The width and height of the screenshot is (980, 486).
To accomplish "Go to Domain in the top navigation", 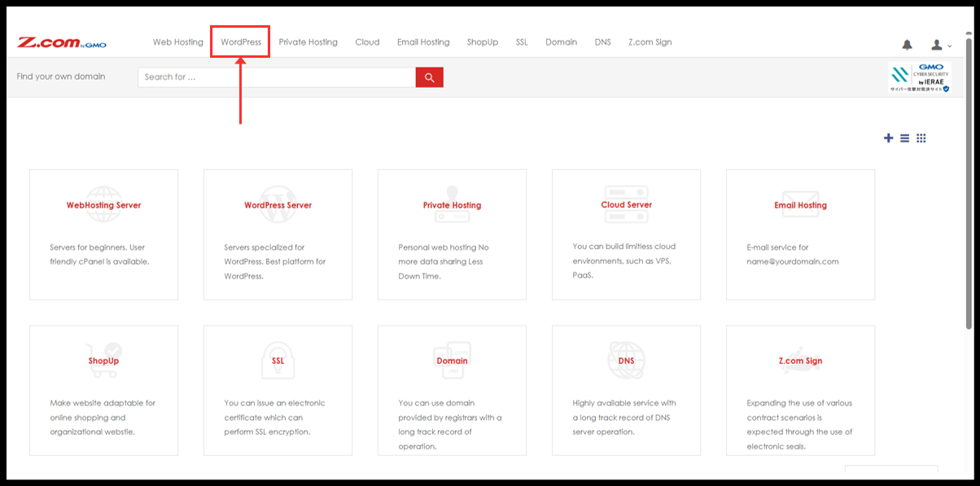I will tap(562, 42).
